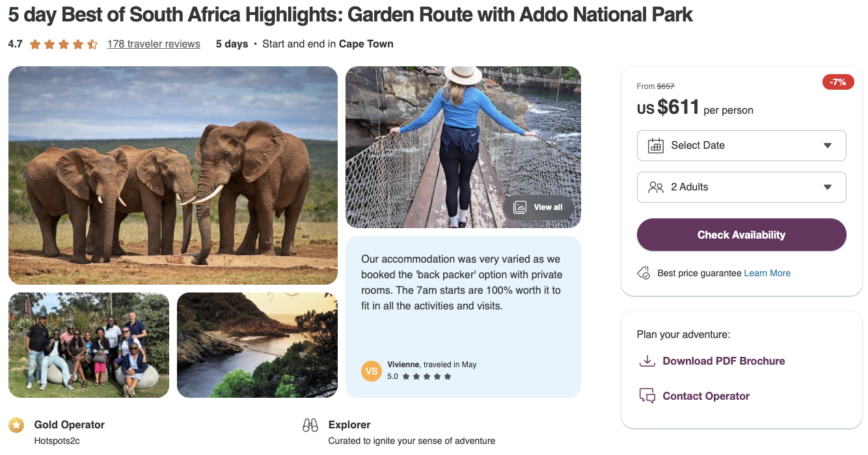Click the people icon beside 2 Adults
This screenshot has height=455, width=868.
[x=655, y=187]
